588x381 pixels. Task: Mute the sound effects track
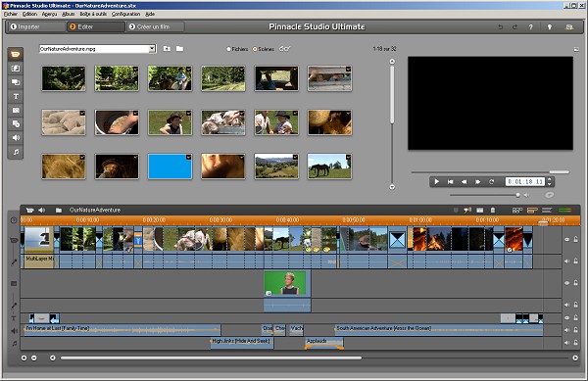pos(567,330)
